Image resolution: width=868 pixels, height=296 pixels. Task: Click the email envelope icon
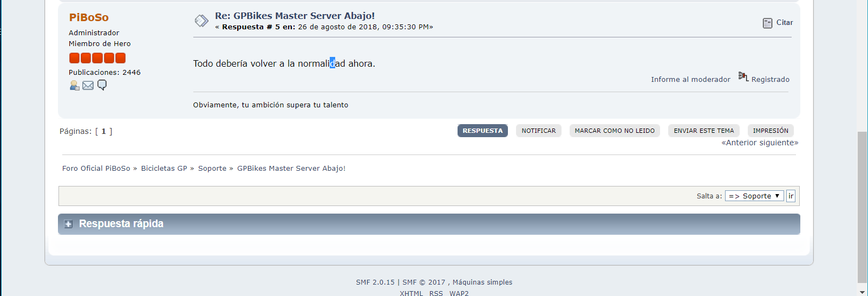pyautogui.click(x=88, y=85)
